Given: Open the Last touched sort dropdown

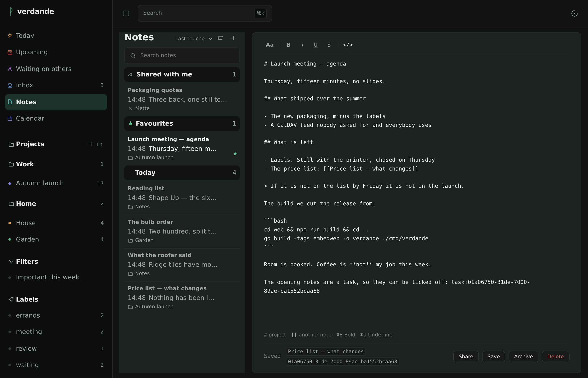Looking at the screenshot, I should coord(193,39).
